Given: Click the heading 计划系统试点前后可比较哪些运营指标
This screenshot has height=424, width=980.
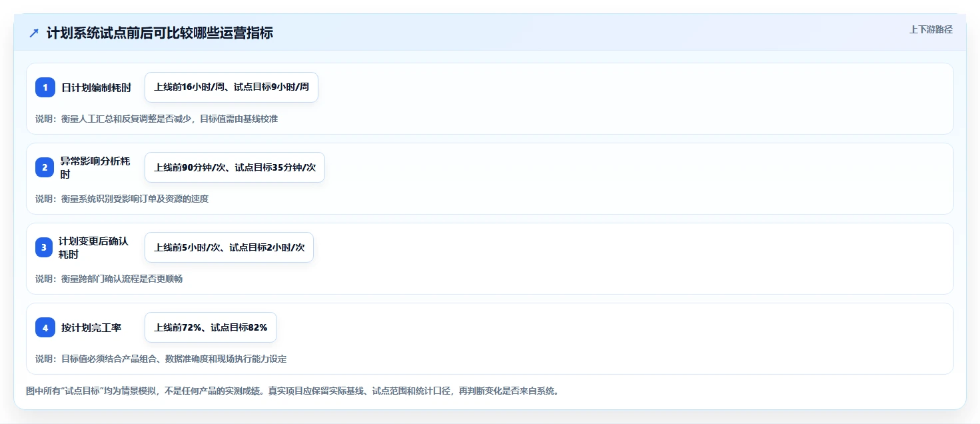Looking at the screenshot, I should (160, 33).
